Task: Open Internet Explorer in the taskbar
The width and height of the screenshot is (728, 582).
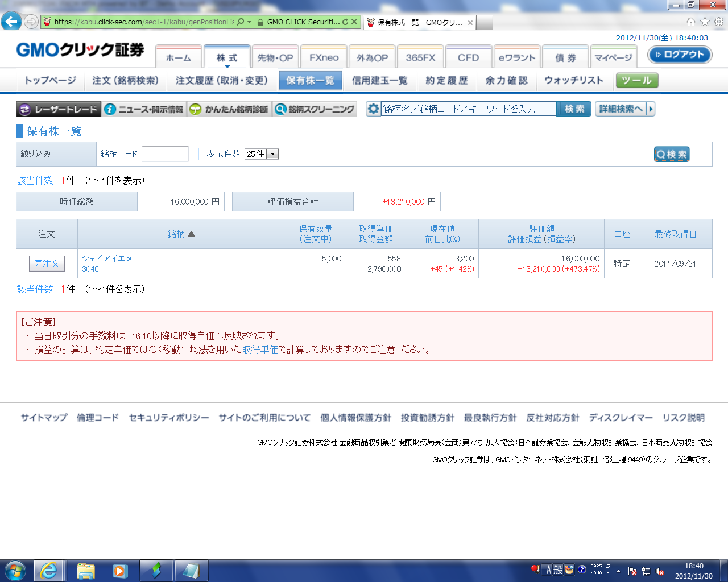Action: click(x=48, y=570)
